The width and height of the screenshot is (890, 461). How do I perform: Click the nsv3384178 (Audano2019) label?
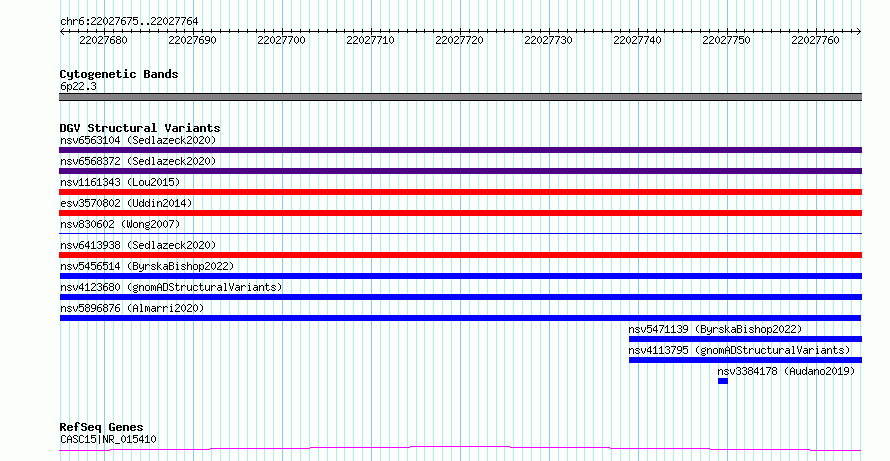pos(786,371)
